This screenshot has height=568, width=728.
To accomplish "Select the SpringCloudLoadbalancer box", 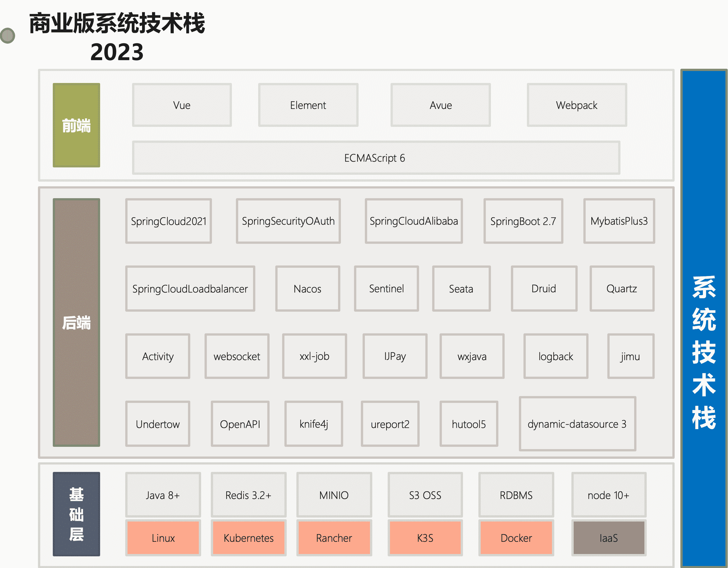I will [x=190, y=289].
